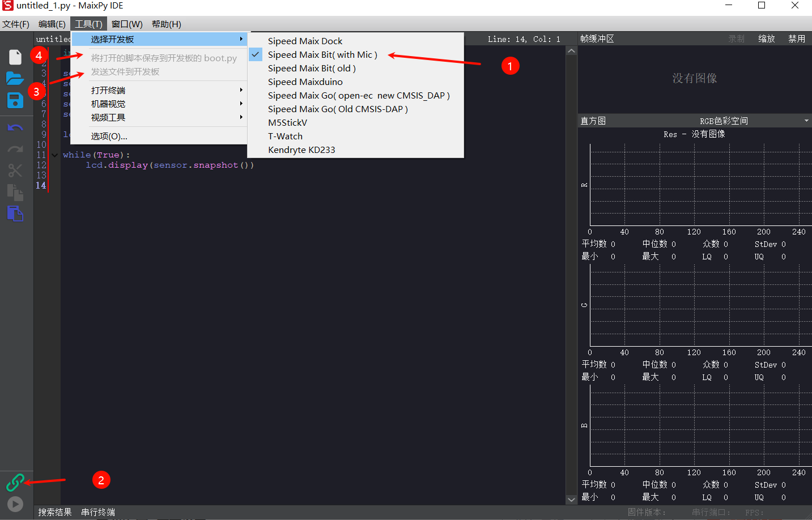Click the Open File folder icon
This screenshot has height=520, width=812.
pos(15,78)
